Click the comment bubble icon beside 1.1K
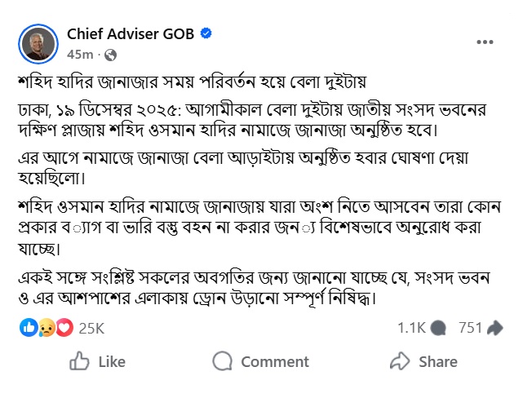Image resolution: width=523 pixels, height=420 pixels. click(x=438, y=328)
